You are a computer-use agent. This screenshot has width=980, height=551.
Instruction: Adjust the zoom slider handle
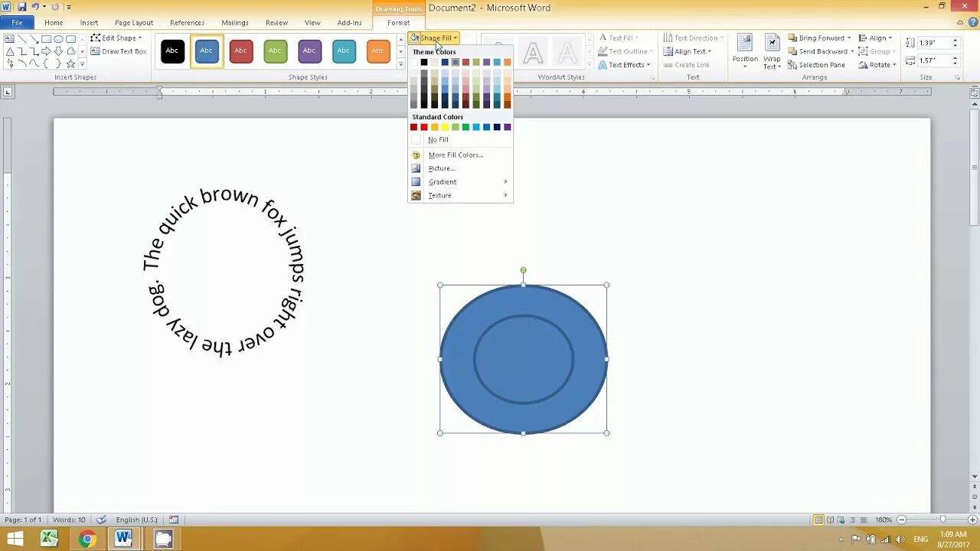[x=942, y=520]
